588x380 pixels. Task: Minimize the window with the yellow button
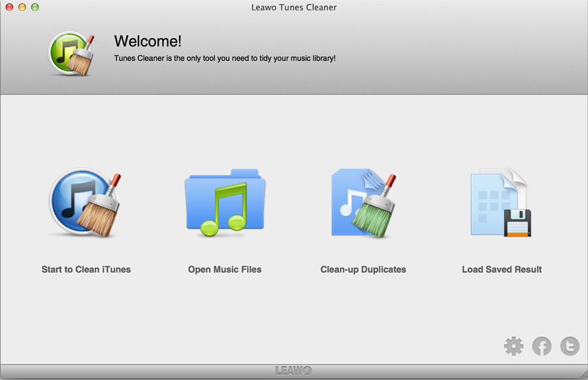pos(22,7)
